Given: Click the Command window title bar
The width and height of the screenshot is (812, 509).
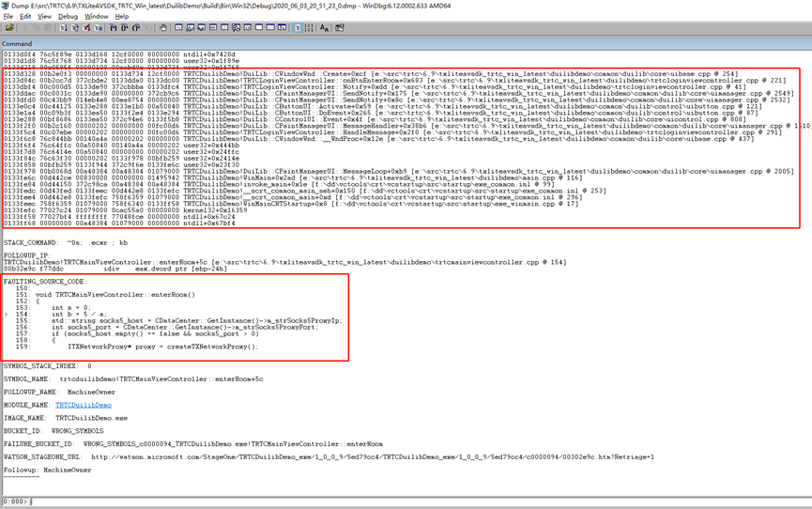Looking at the screenshot, I should (x=406, y=43).
